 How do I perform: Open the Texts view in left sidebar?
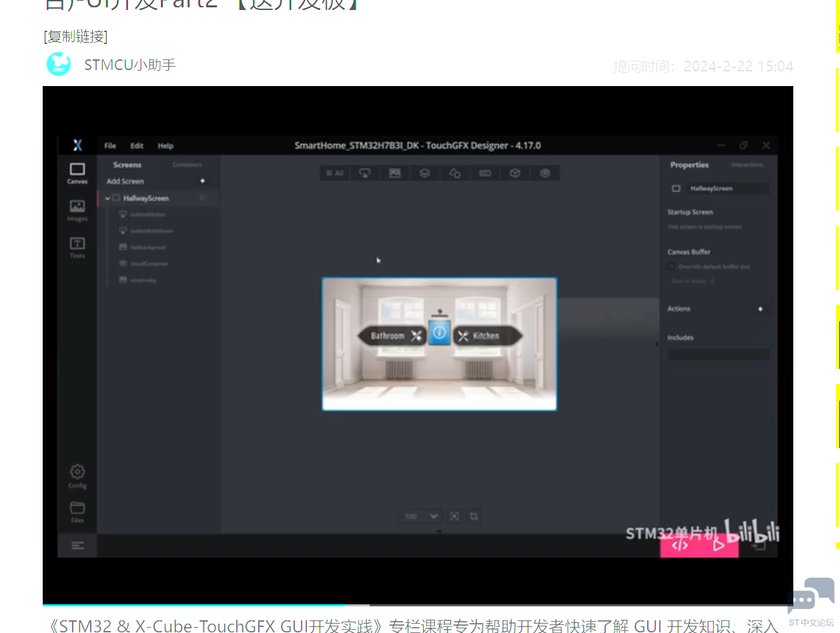tap(77, 247)
